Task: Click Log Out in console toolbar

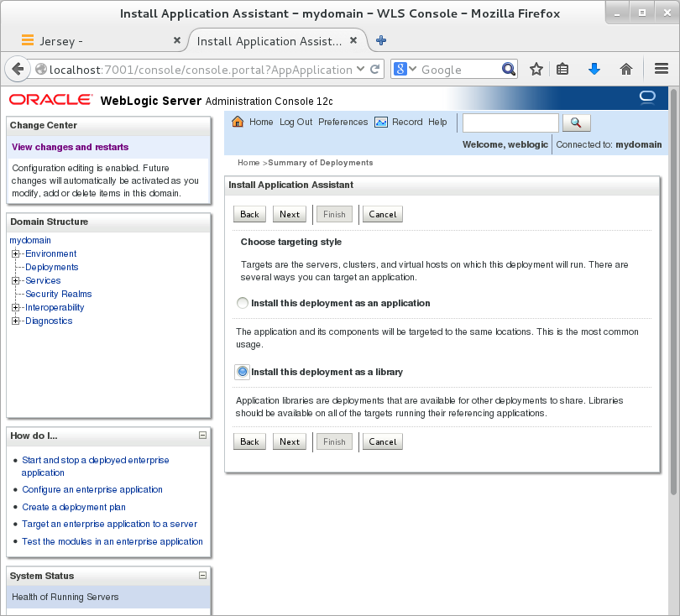Action: tap(296, 122)
